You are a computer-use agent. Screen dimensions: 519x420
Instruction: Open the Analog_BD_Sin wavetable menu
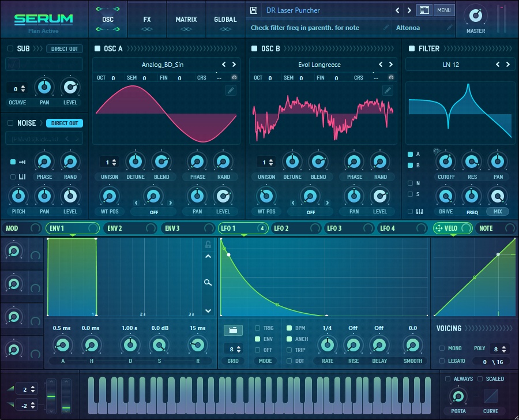163,65
